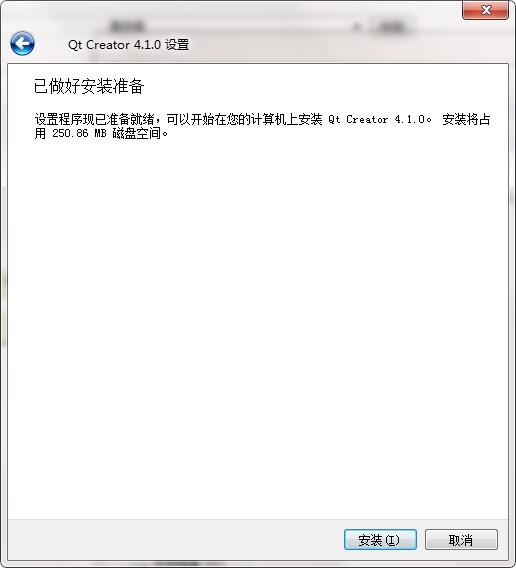Go back using the blue arrow icon
The image size is (516, 568).
click(x=22, y=43)
